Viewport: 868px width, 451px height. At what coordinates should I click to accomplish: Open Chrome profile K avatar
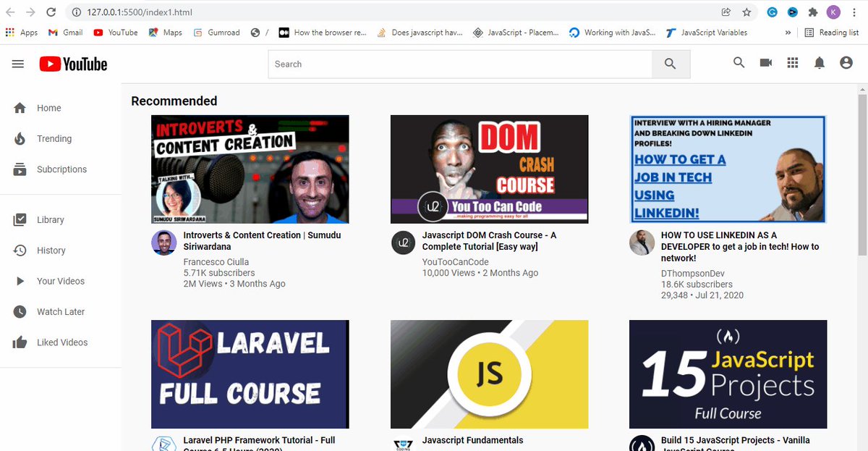(x=833, y=12)
